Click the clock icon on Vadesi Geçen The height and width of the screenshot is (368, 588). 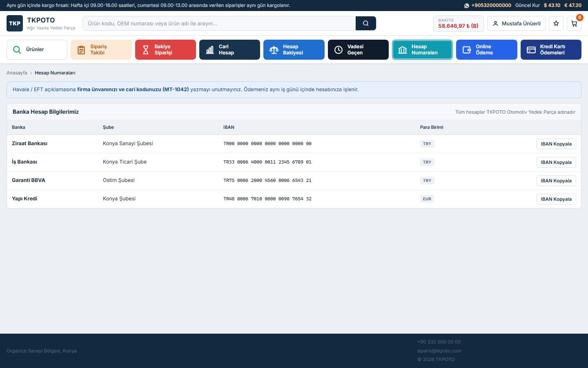[x=339, y=50]
